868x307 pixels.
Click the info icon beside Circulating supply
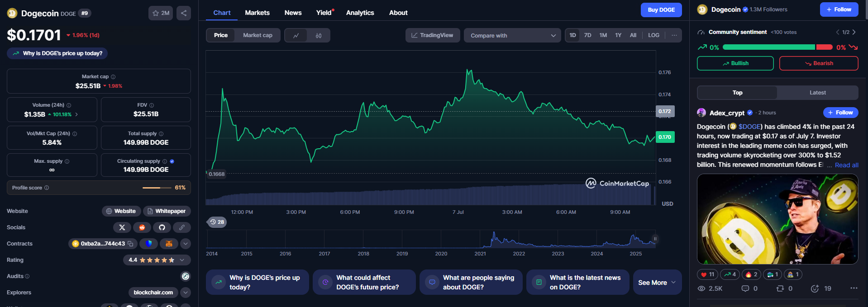coord(165,161)
